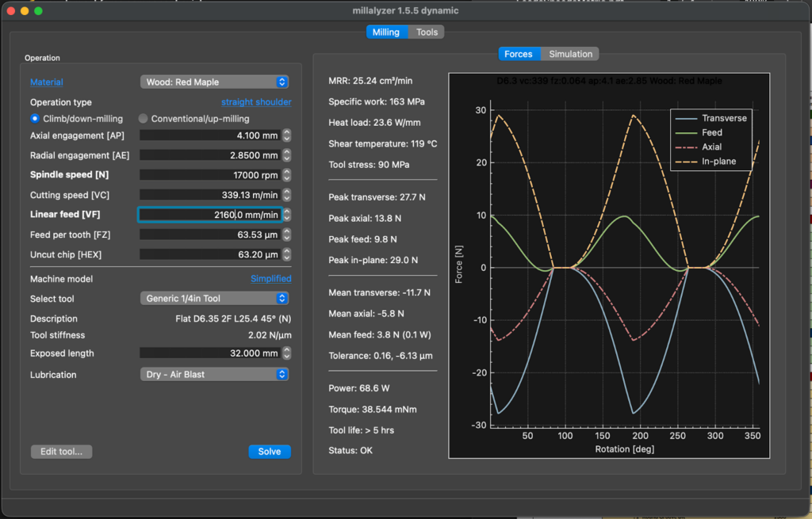Click the Cutting speed input field
Screen dimensions: 812x519
click(x=210, y=195)
